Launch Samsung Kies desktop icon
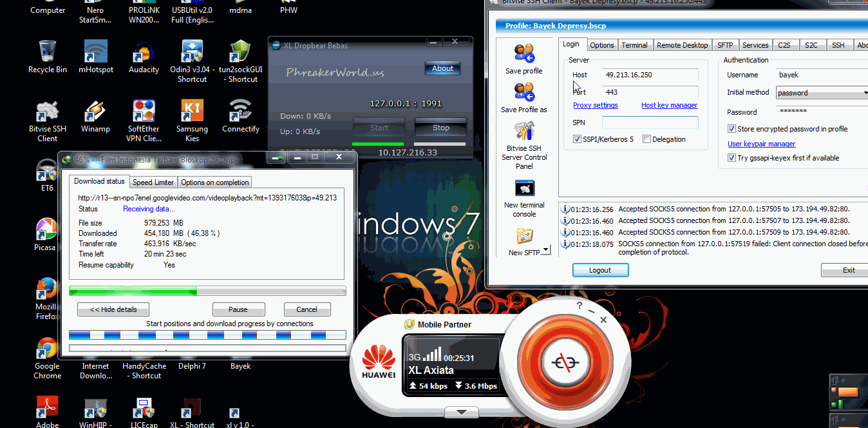 tap(192, 121)
